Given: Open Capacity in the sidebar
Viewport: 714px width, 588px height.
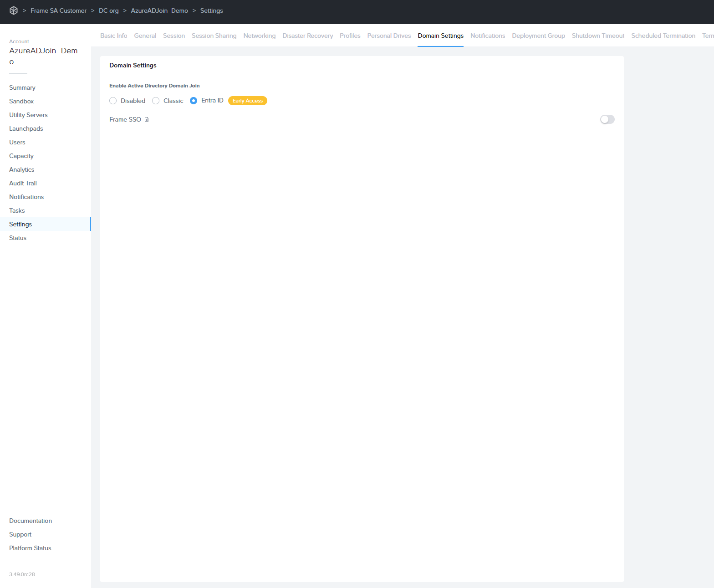Looking at the screenshot, I should coord(21,156).
